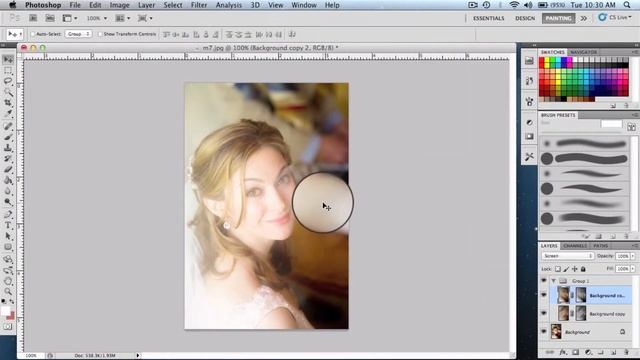This screenshot has height=360, width=640.
Task: Switch to the Navigator tab
Action: coord(584,52)
